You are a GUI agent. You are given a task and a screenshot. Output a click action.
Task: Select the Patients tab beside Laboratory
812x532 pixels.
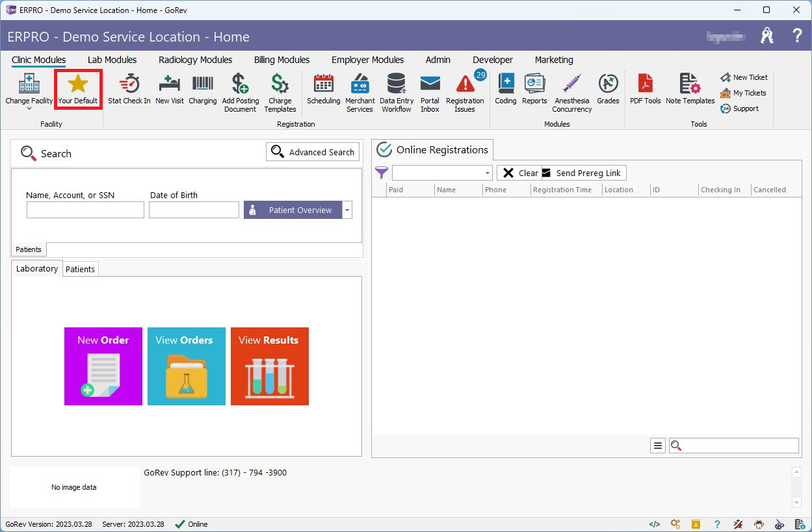(x=81, y=269)
